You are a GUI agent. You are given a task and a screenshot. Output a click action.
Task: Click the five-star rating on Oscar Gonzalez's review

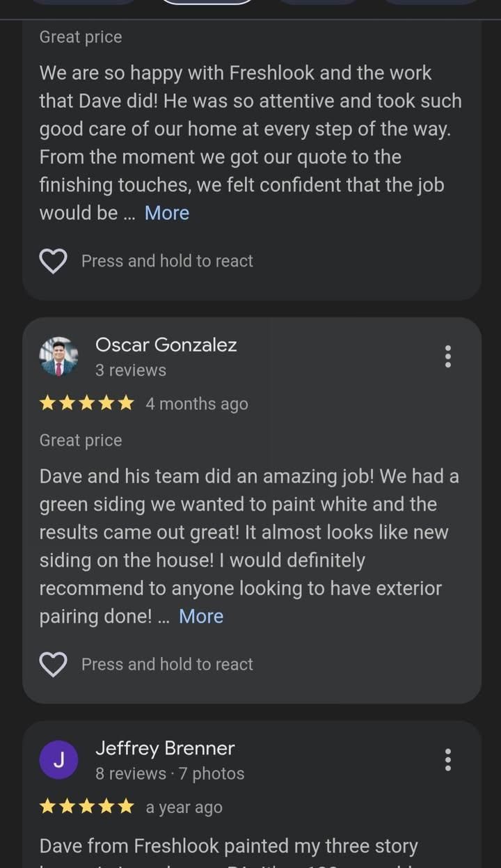pos(86,404)
